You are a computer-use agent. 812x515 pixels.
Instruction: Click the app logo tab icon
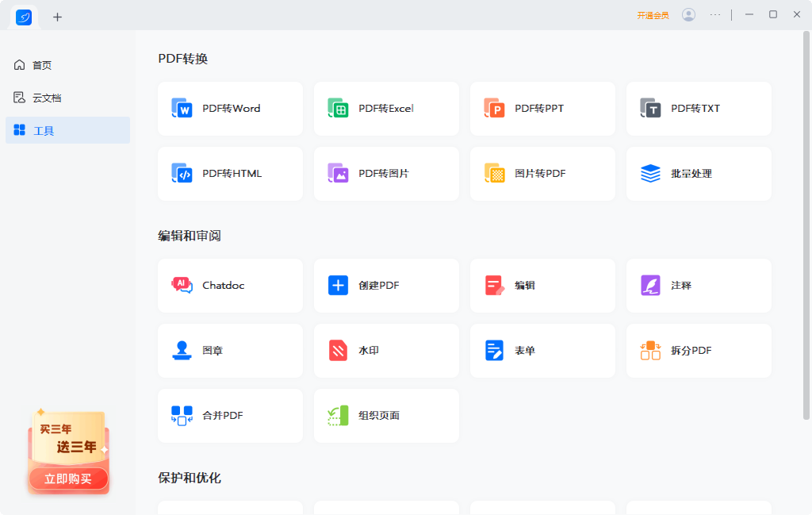pos(24,17)
